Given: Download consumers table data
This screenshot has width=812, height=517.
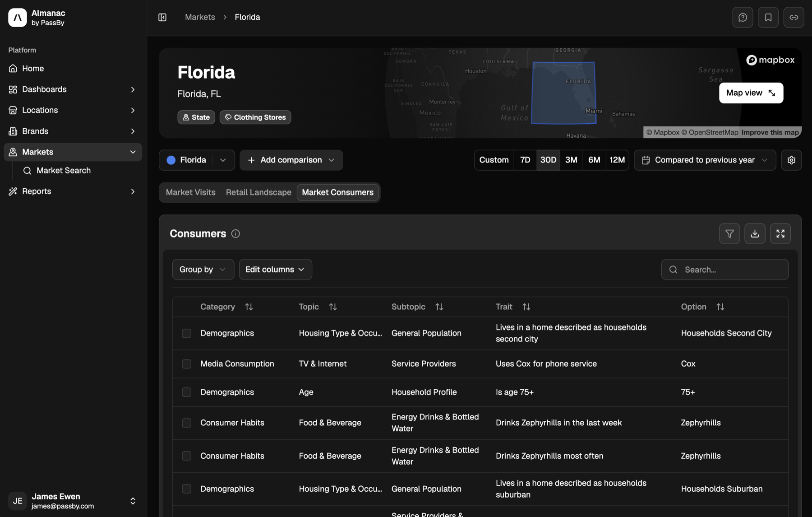Looking at the screenshot, I should [x=755, y=233].
